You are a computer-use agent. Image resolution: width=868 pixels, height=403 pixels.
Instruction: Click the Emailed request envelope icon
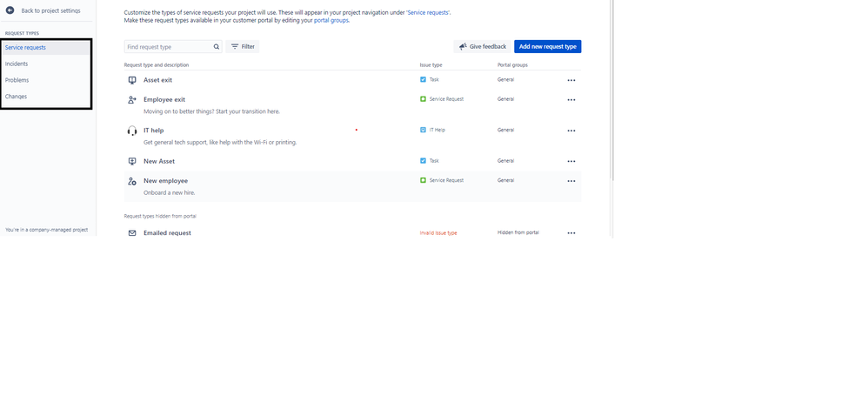[131, 233]
